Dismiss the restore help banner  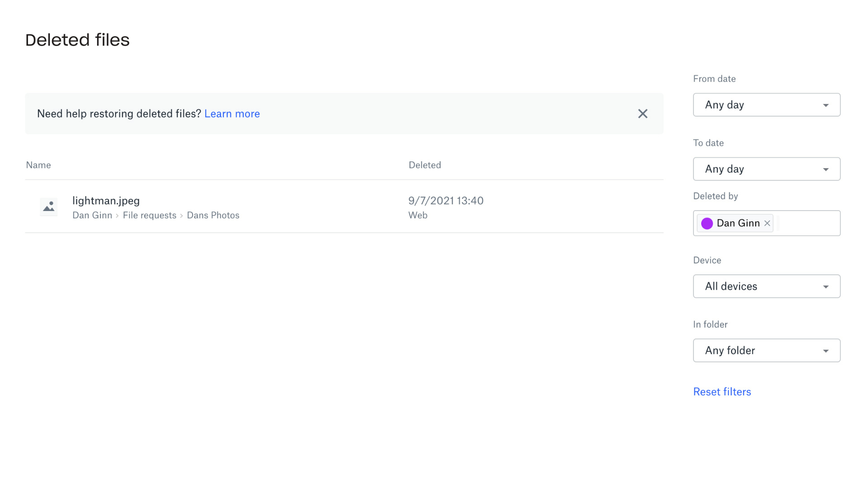tap(642, 113)
